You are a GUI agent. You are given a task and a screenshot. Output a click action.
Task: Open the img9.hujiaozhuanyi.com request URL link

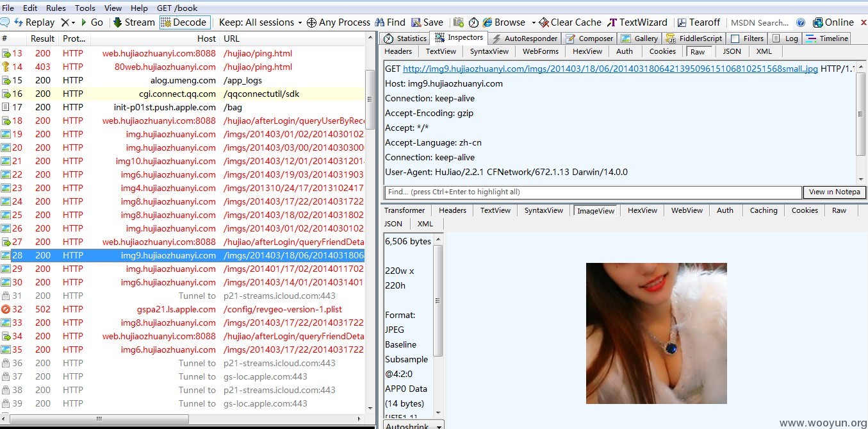610,69
